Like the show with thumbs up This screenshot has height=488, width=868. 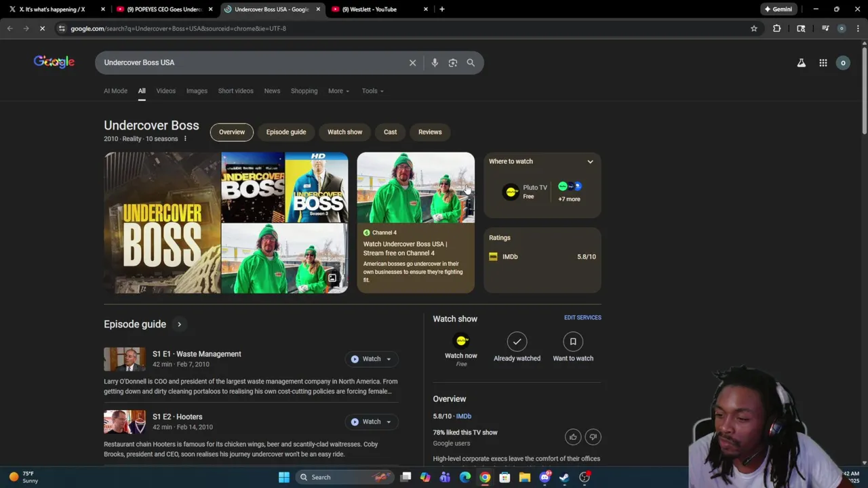tap(573, 437)
